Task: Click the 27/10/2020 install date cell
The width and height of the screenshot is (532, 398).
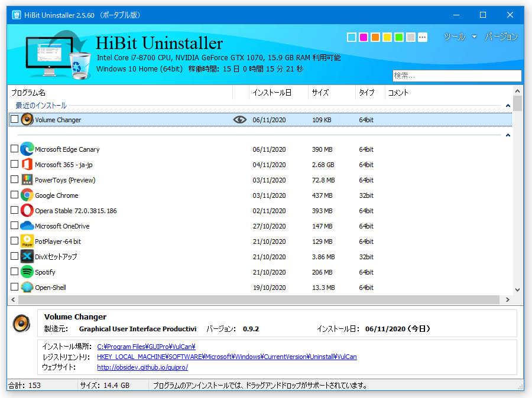Action: [x=270, y=226]
